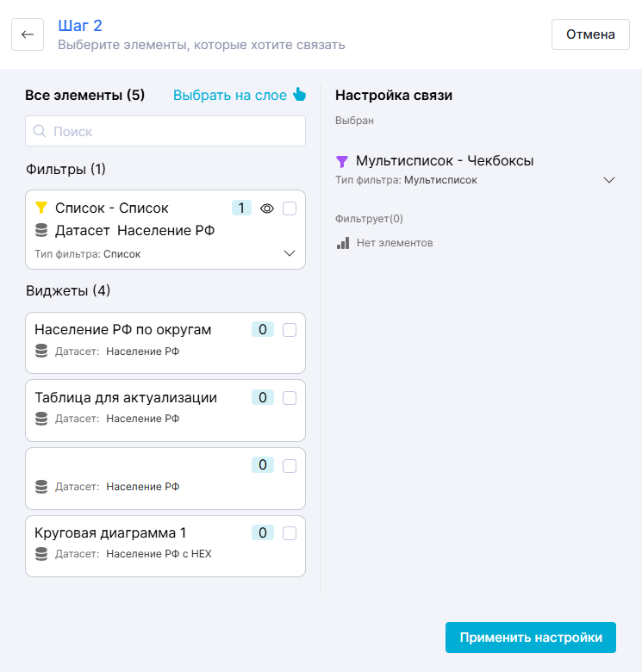Open the Выбрать на слое link
Image resolution: width=642 pixels, height=672 pixels.
click(x=230, y=95)
